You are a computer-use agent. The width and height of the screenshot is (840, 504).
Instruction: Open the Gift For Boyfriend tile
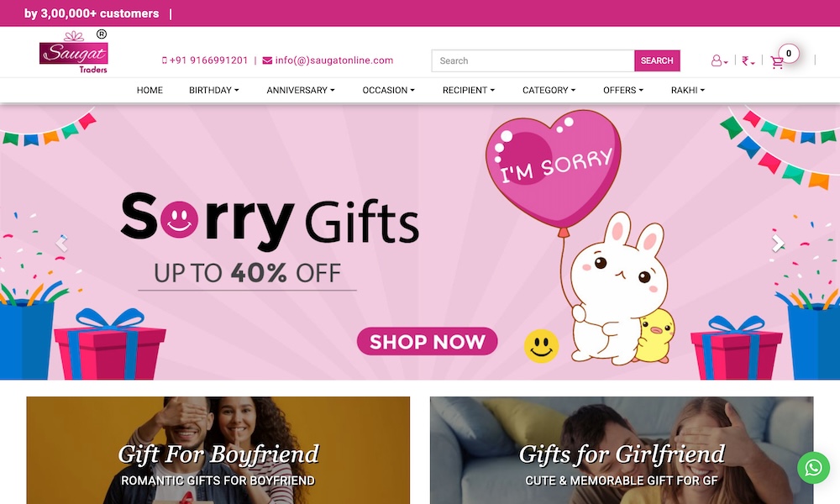point(218,450)
